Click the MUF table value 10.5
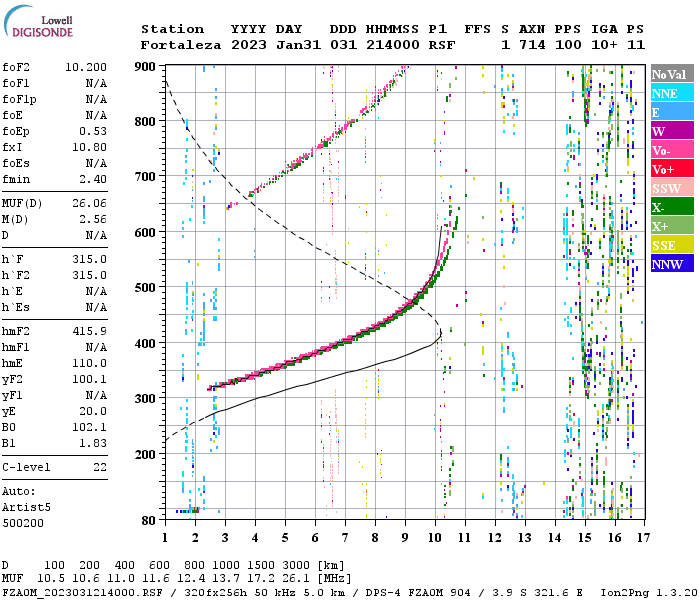The width and height of the screenshot is (700, 600). coord(51,579)
